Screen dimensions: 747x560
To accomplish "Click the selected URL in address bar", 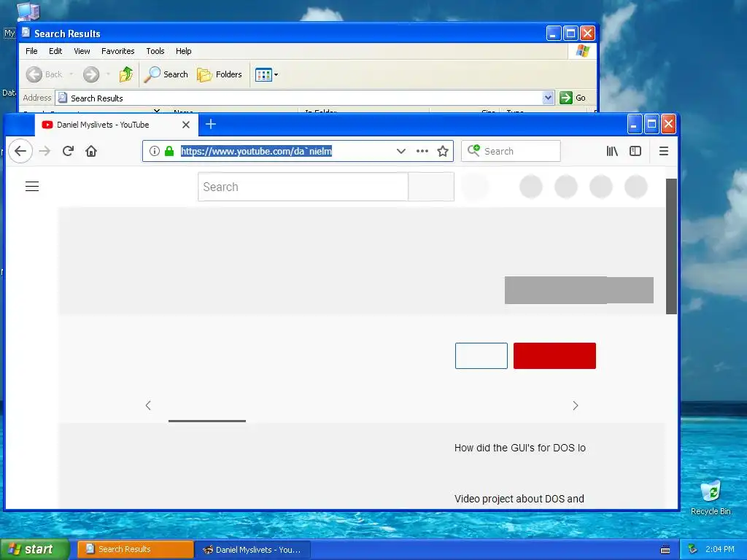I will [x=256, y=152].
